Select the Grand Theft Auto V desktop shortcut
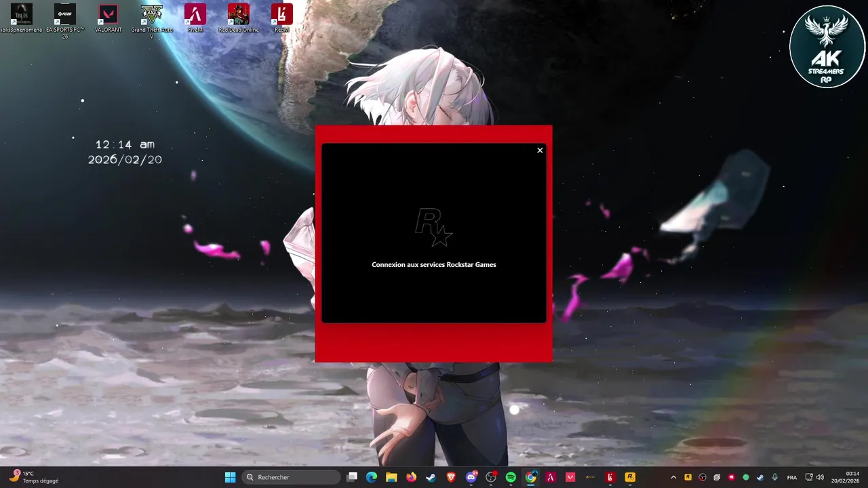Screen dimensions: 868x488 point(152,20)
